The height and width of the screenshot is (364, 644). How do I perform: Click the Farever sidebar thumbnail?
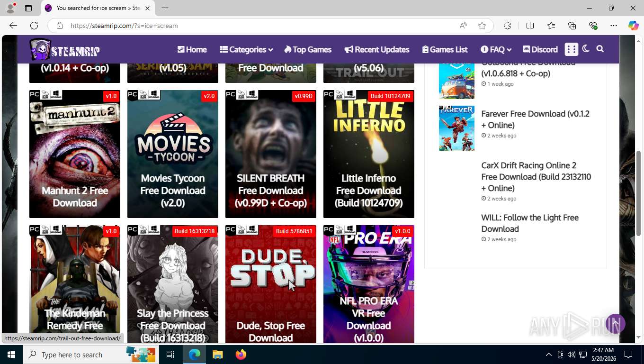coord(456,128)
